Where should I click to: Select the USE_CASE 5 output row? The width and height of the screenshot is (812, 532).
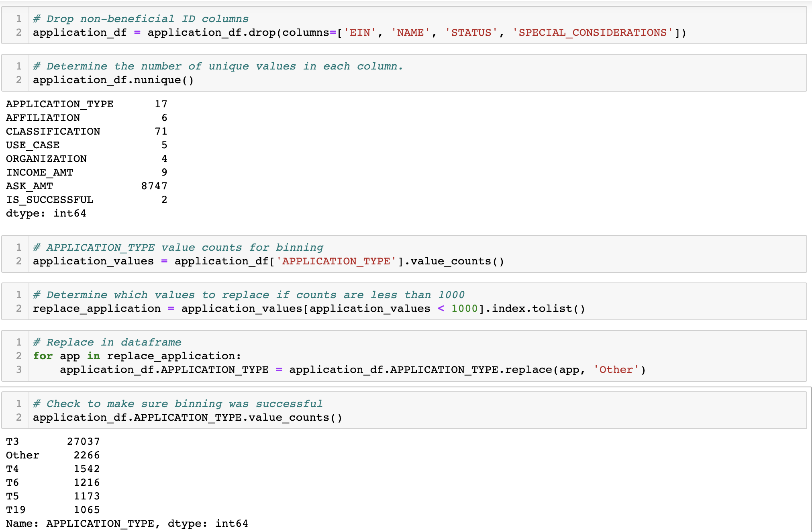pos(86,145)
